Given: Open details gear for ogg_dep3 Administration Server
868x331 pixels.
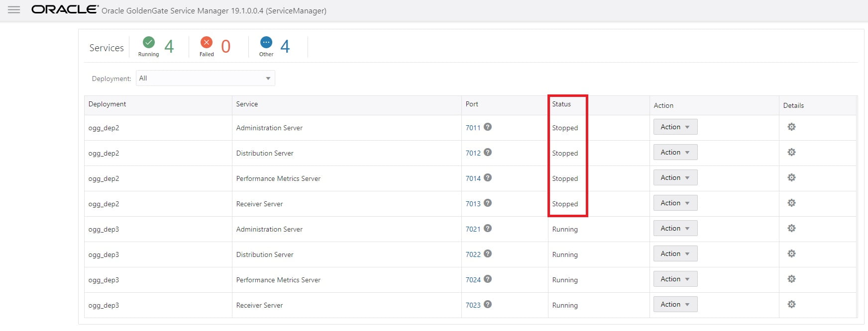Looking at the screenshot, I should tap(791, 228).
